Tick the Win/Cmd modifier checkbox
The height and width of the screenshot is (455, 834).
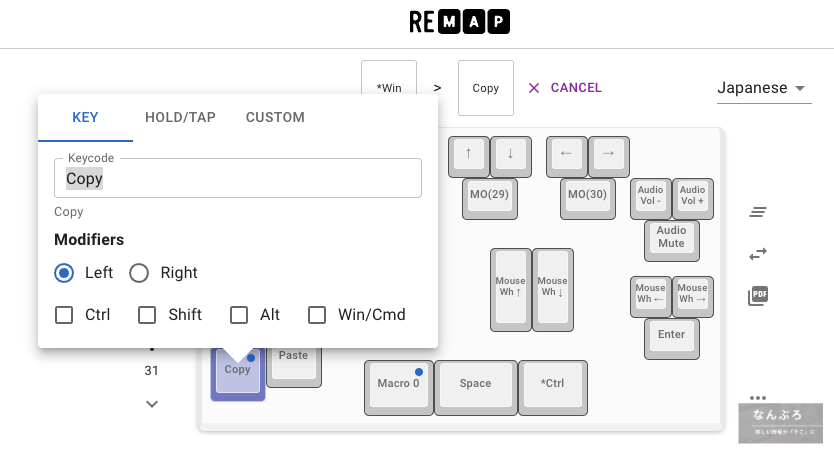317,315
